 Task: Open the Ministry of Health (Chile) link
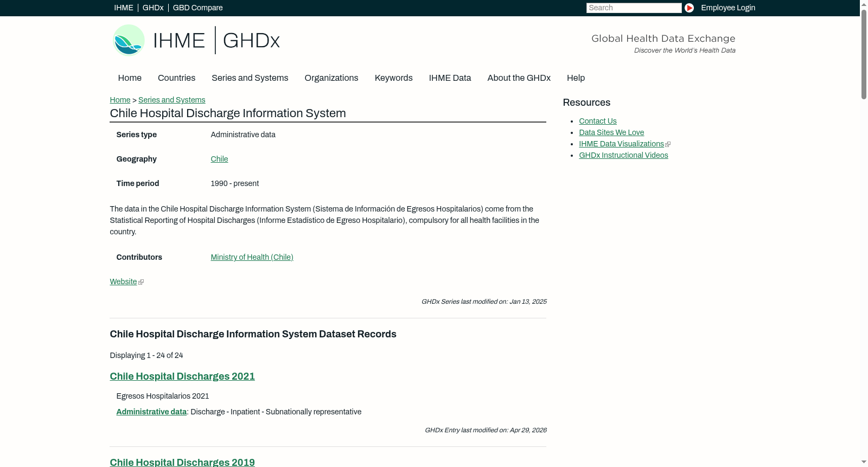(x=252, y=257)
